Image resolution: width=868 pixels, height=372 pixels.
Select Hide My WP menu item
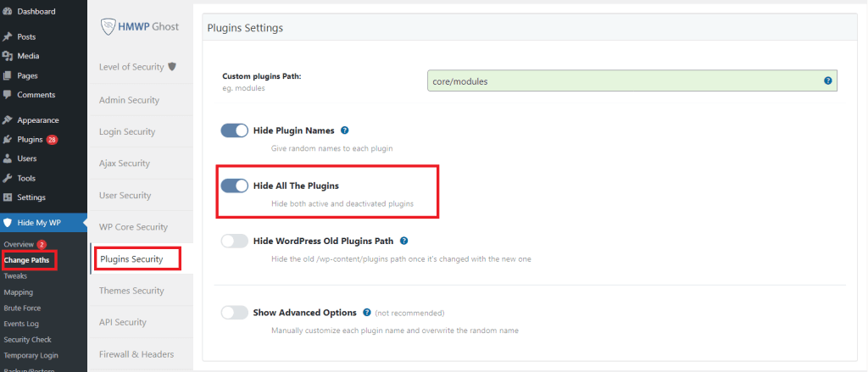pyautogui.click(x=43, y=223)
